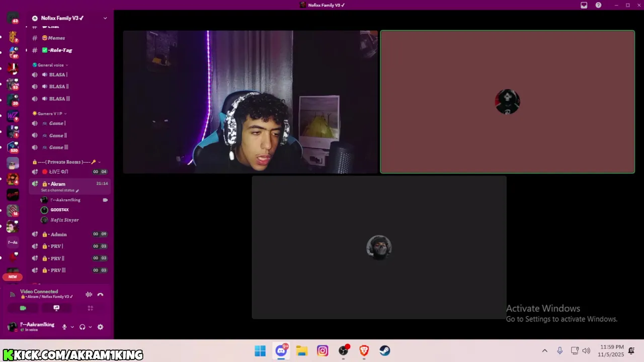Open File Explorer from the taskbar
This screenshot has height=362, width=644.
pyautogui.click(x=302, y=351)
